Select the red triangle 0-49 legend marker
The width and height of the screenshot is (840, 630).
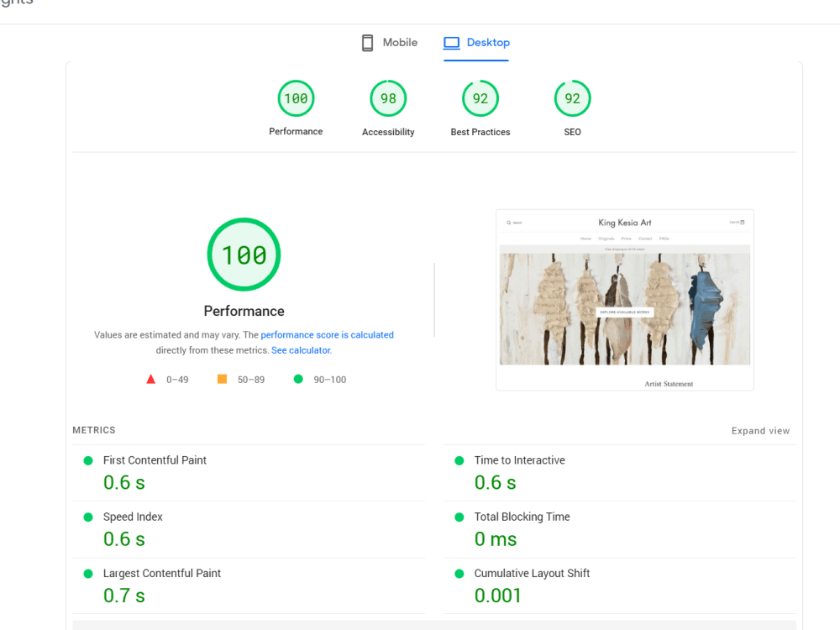click(x=150, y=378)
